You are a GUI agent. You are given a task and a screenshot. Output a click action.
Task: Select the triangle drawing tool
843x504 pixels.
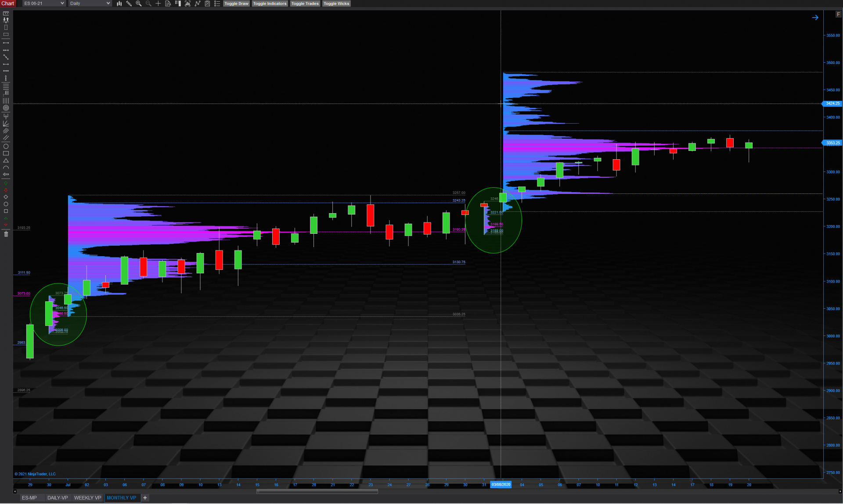[6, 161]
